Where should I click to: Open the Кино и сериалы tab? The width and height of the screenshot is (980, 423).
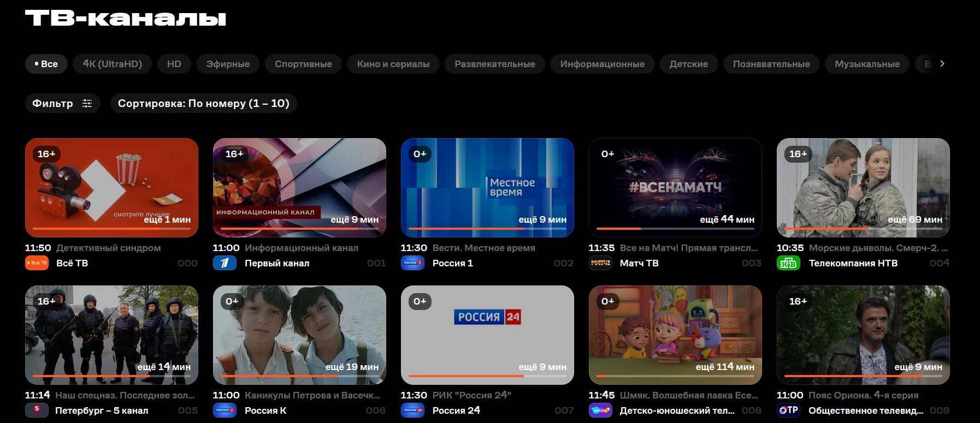(x=393, y=64)
